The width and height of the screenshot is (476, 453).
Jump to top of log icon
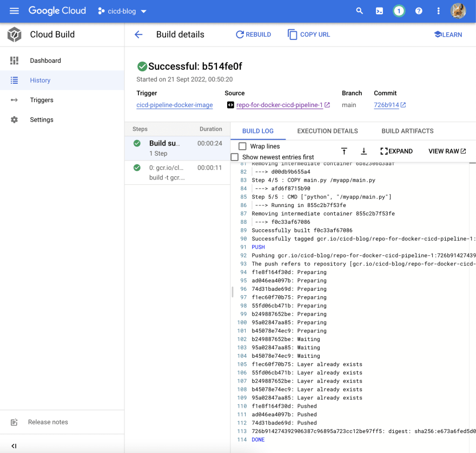click(344, 151)
